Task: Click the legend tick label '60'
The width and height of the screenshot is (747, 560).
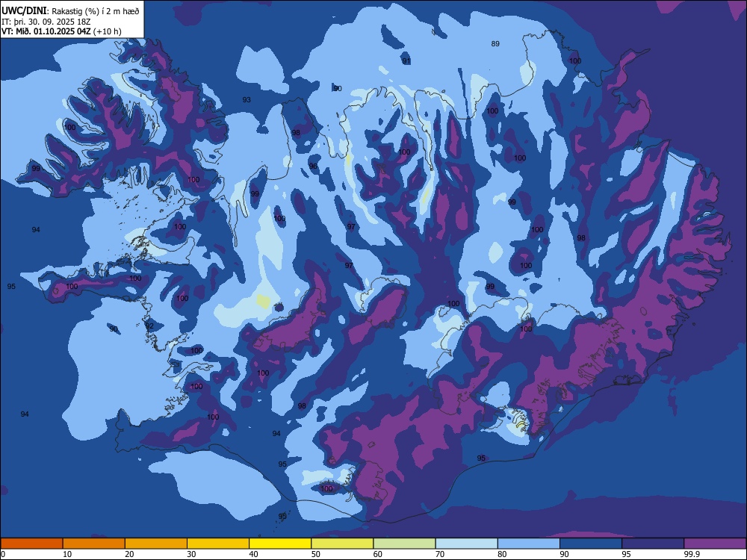Action: (378, 554)
